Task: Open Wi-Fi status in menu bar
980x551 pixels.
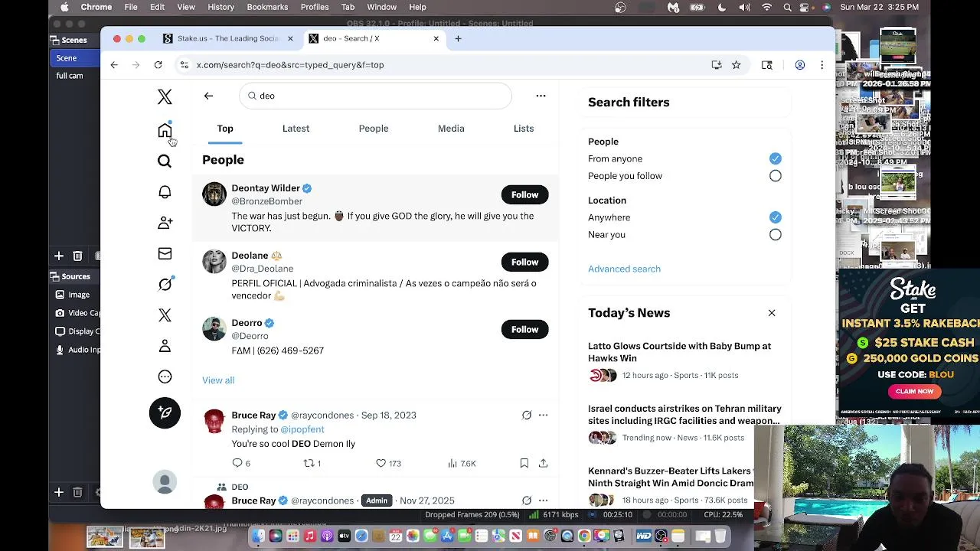Action: [x=766, y=7]
